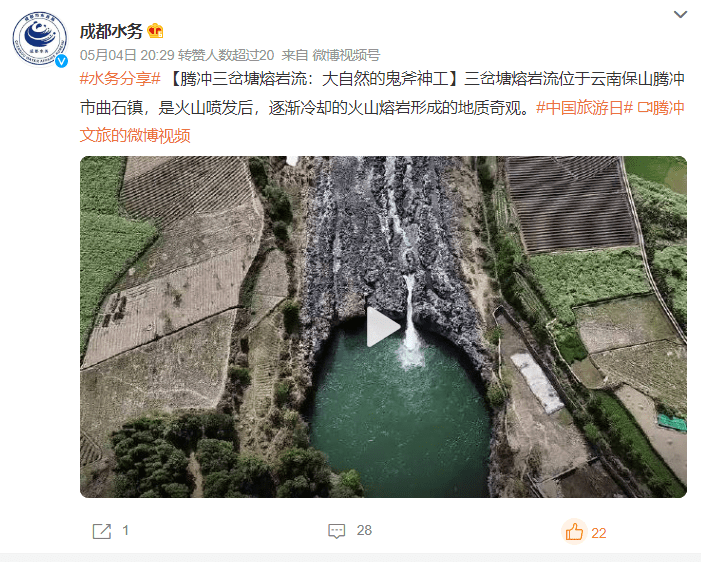
Task: Click the repost share icon
Action: 101,531
